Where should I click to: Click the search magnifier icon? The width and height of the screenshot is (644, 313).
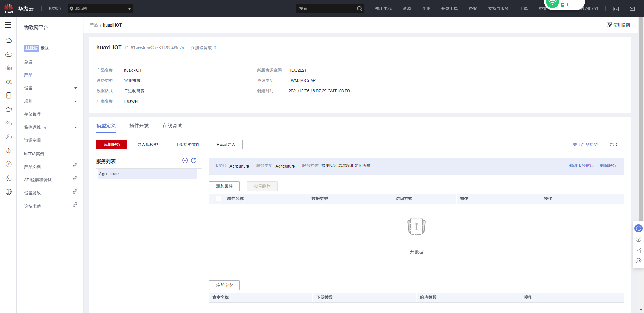pos(359,9)
